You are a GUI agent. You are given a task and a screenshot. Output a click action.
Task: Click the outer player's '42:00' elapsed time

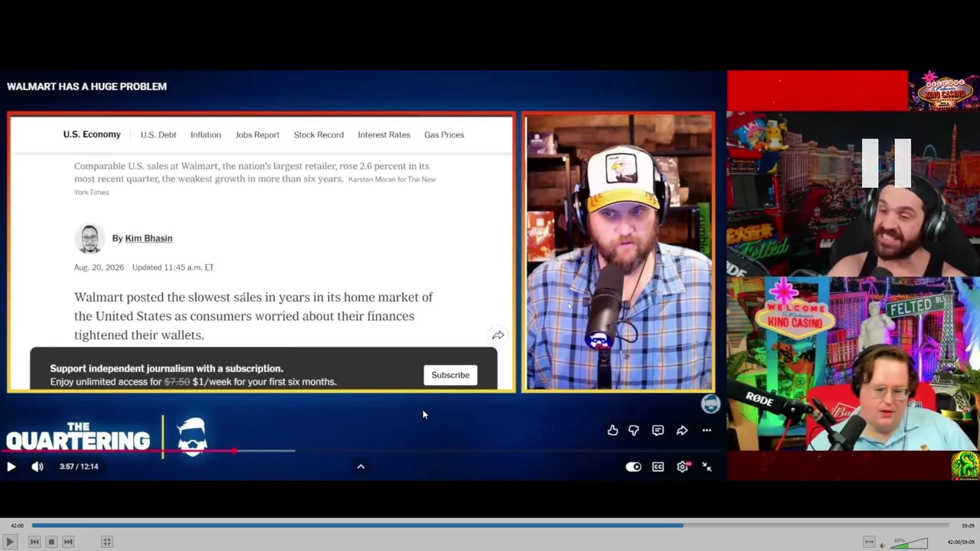click(x=17, y=526)
